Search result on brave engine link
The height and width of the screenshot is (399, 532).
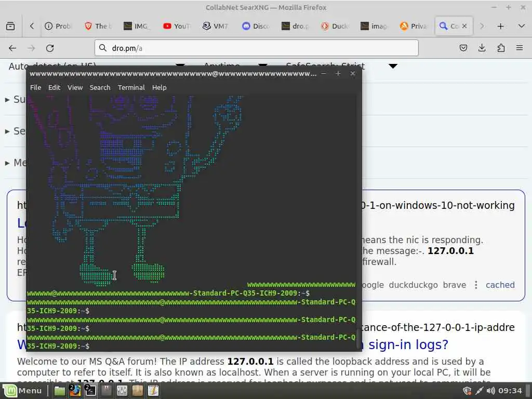click(454, 285)
